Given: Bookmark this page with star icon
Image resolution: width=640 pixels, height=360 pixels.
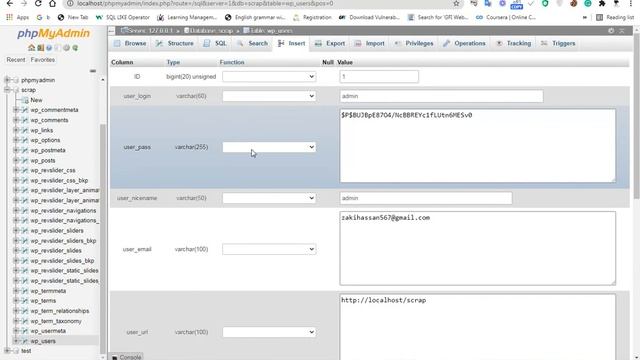Looking at the screenshot, I should point(456,4).
